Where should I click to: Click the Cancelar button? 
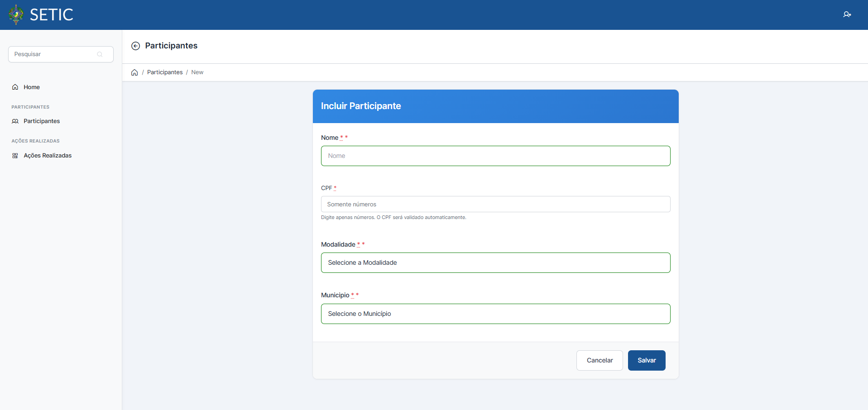tap(599, 361)
